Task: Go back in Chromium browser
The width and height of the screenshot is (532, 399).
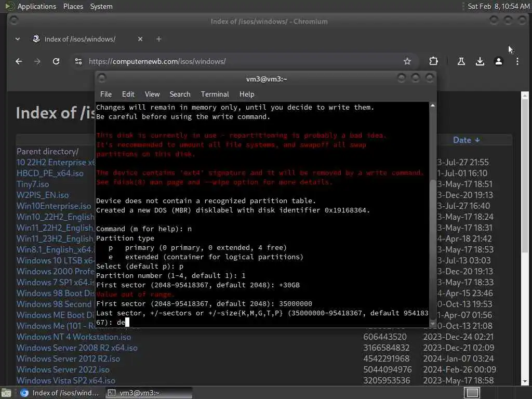Action: tap(19, 61)
